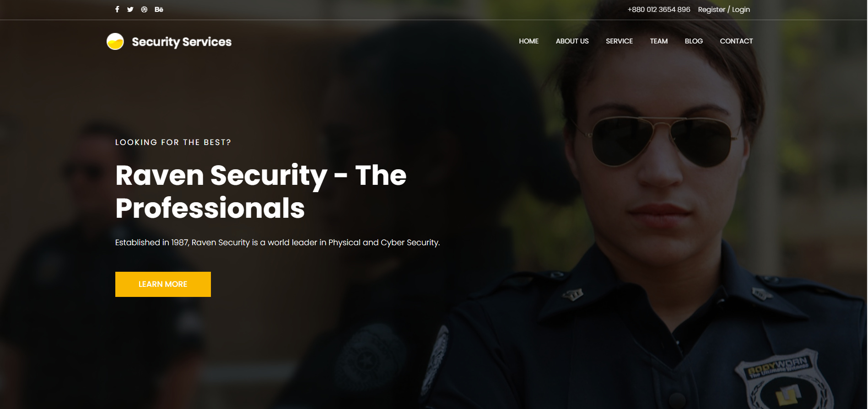Open the Facebook social icon
This screenshot has height=409, width=868.
[117, 9]
